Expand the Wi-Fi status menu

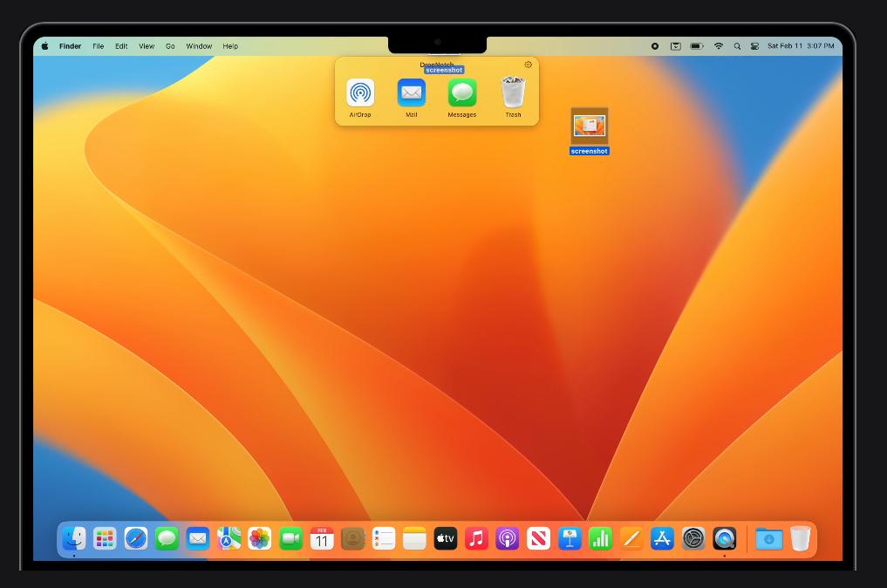pos(719,46)
